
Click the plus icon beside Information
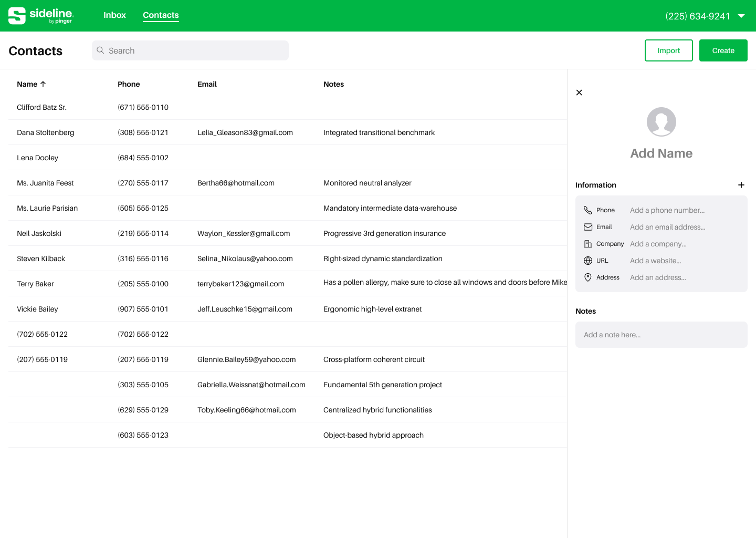741,185
